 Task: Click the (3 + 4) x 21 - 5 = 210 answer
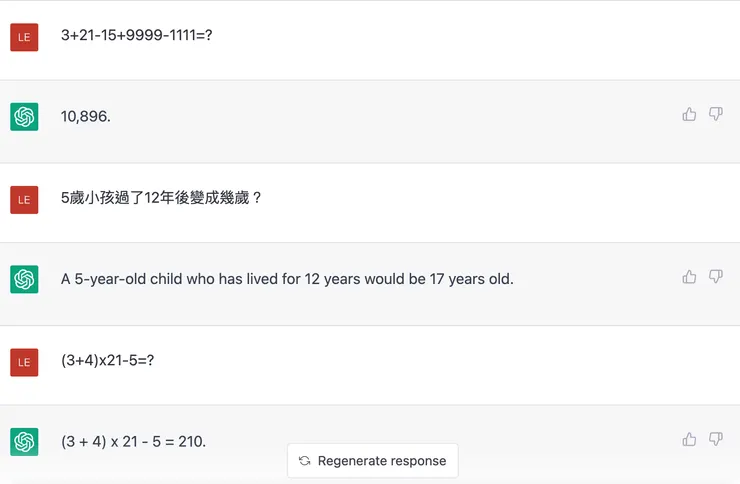[x=133, y=441]
